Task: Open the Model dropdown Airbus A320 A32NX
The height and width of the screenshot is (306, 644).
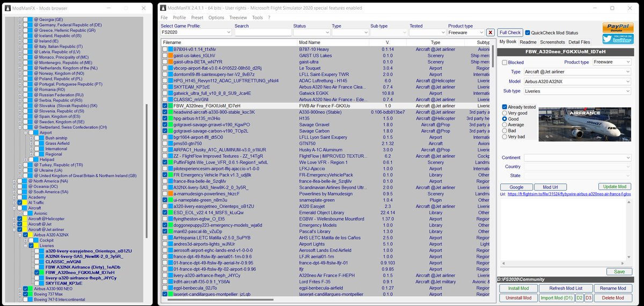Action: click(x=577, y=82)
